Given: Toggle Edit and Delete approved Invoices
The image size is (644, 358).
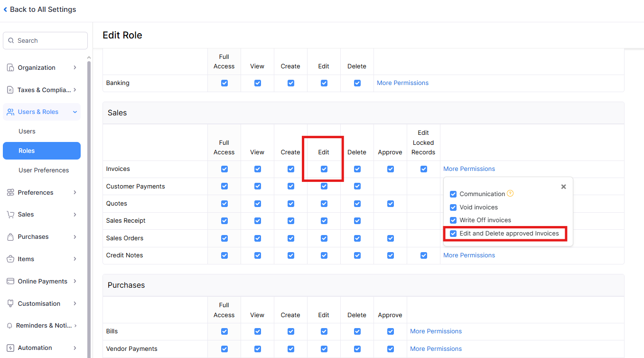Looking at the screenshot, I should point(453,234).
